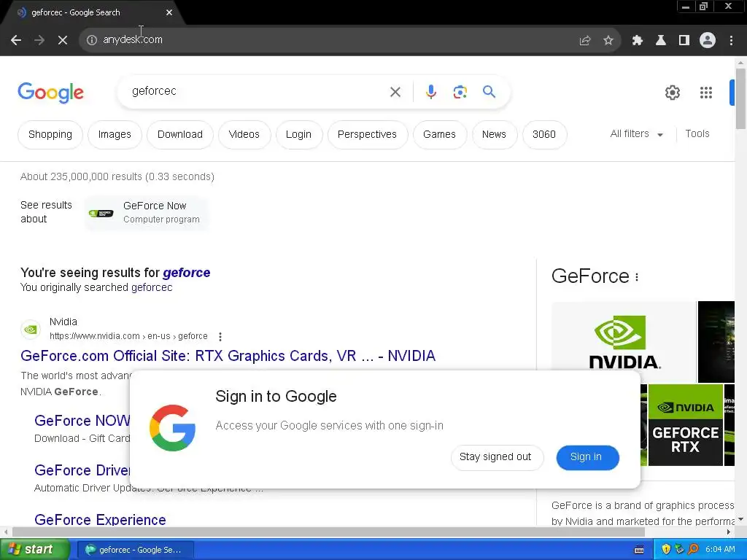Switch to Videos results
The image size is (747, 560).
pos(244,135)
